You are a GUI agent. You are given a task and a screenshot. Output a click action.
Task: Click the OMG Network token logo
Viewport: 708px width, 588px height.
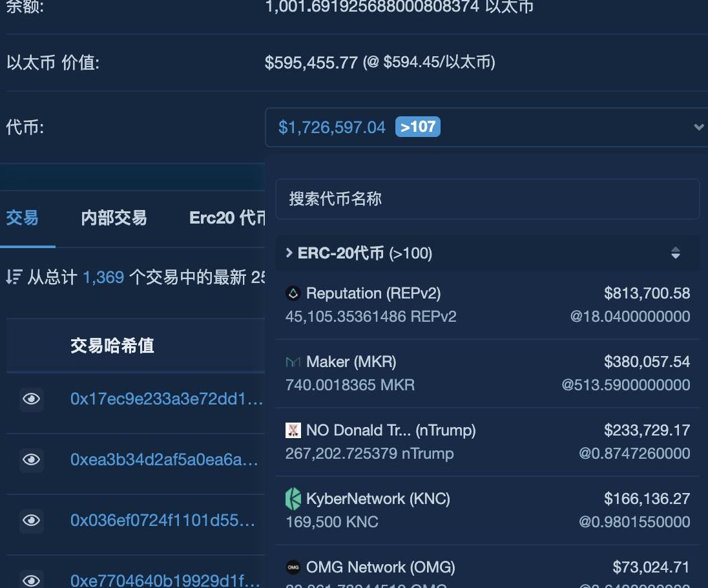point(293,567)
